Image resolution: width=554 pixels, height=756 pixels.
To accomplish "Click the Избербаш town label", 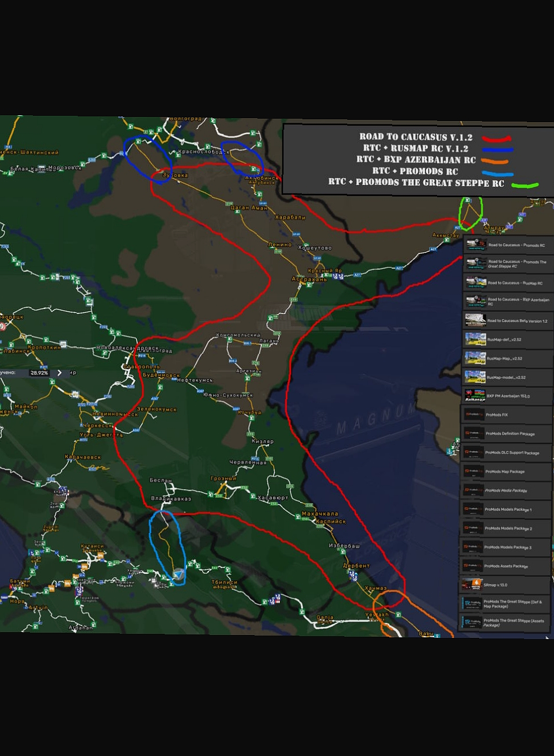I will (344, 545).
